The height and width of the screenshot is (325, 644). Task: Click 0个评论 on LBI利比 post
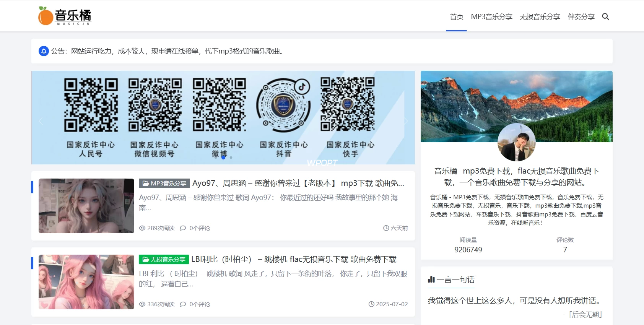click(x=200, y=304)
